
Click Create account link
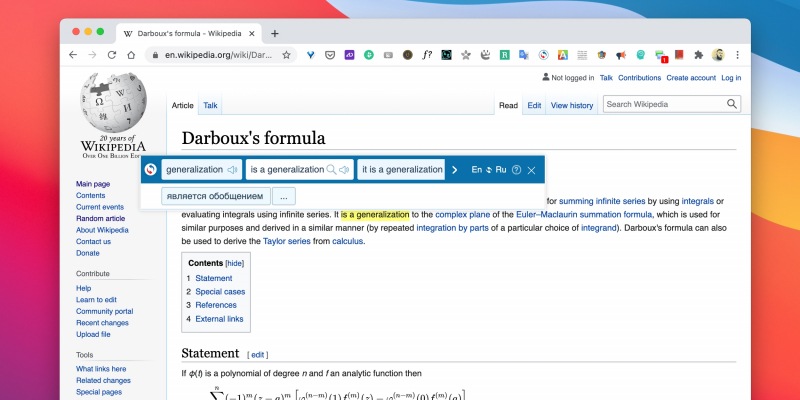tap(691, 78)
